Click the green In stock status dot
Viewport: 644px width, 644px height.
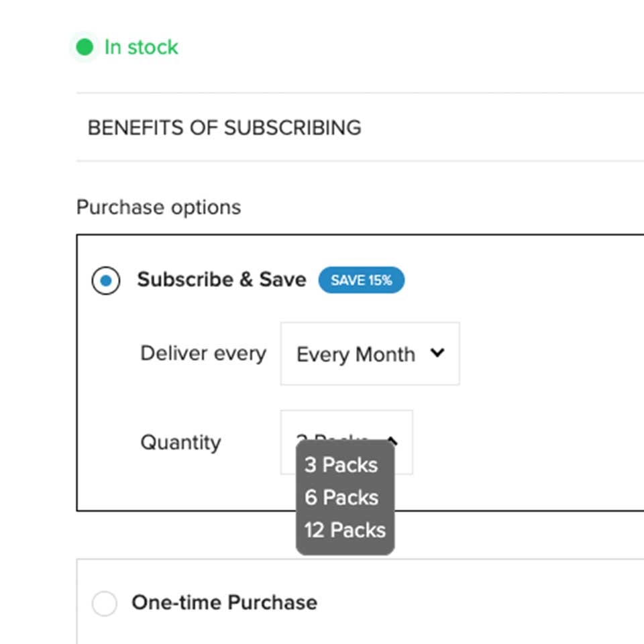[x=85, y=48]
